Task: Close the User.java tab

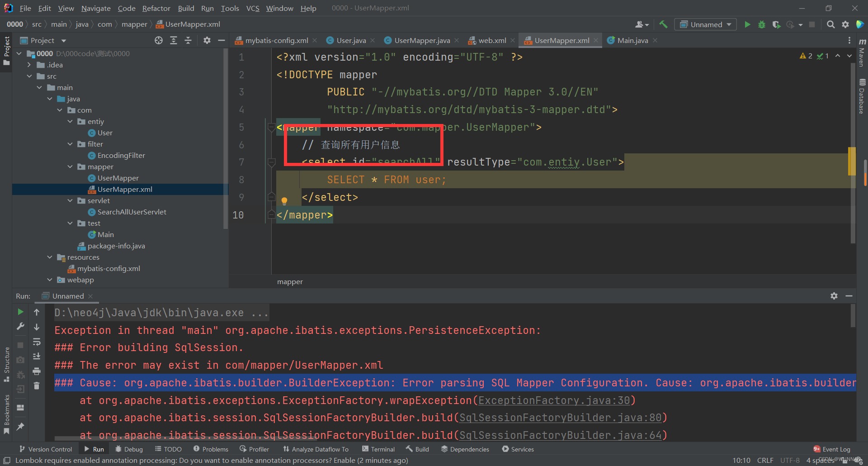Action: pos(373,40)
